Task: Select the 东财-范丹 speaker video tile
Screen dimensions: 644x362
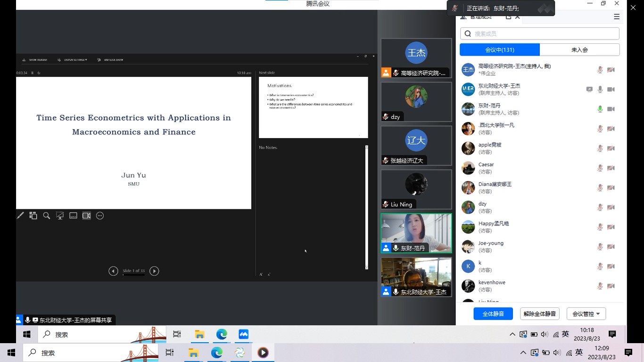Action: (x=416, y=233)
